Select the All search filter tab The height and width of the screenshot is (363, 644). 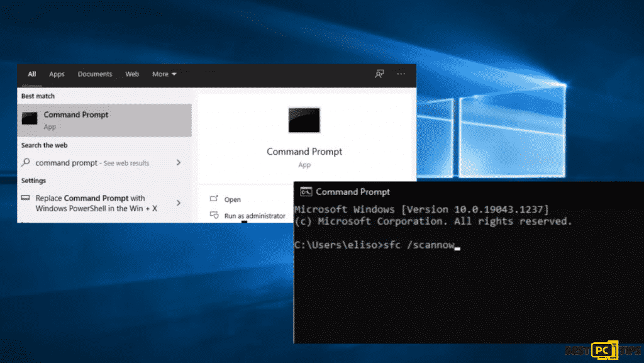[31, 74]
